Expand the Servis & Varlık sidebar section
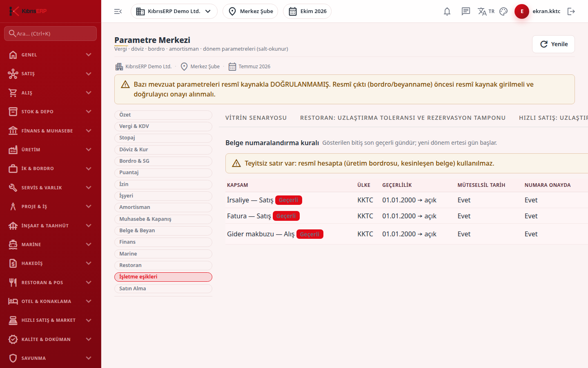This screenshot has height=368, width=588. (x=51, y=188)
